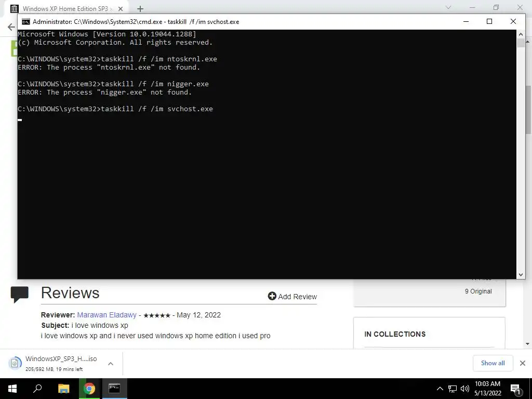Maximize the cmd.exe window
This screenshot has width=532, height=399.
(489, 22)
